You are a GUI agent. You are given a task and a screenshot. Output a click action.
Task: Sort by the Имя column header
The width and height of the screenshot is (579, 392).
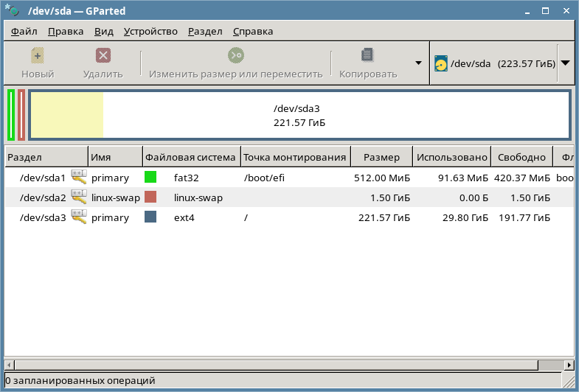[x=115, y=157]
